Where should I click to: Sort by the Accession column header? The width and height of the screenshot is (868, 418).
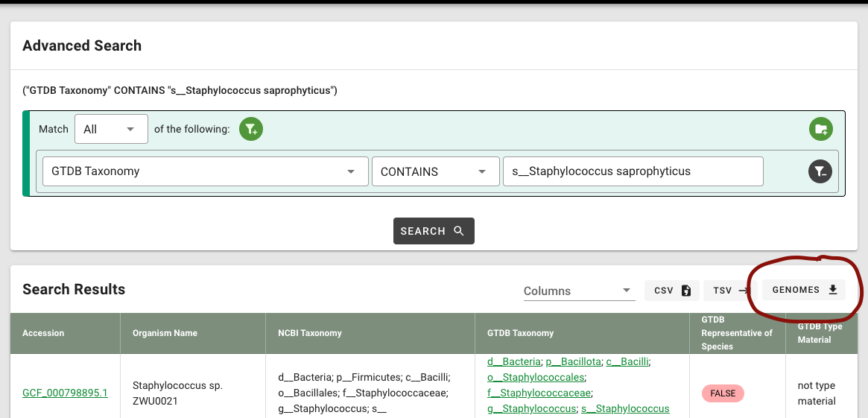point(43,333)
